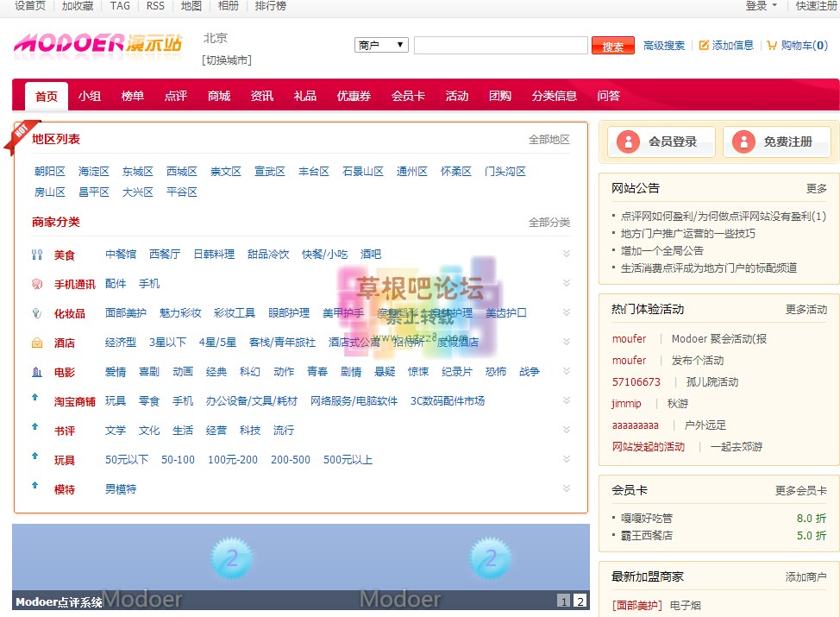
Task: Switch to the 商城 navigation tab
Action: (x=219, y=96)
